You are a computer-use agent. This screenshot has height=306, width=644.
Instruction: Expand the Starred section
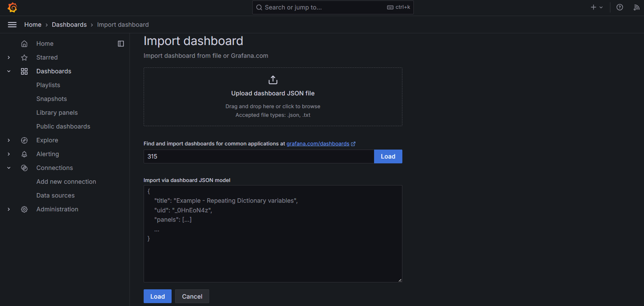point(9,57)
